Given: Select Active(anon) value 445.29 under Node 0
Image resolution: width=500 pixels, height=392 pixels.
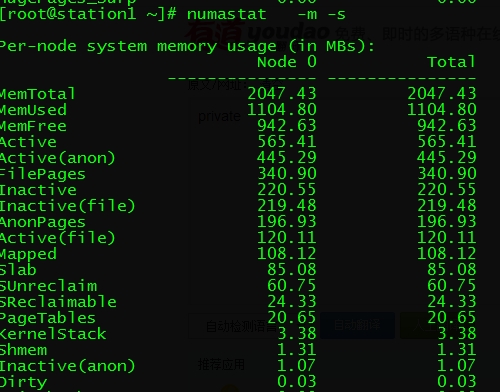Looking at the screenshot, I should pos(287,158).
